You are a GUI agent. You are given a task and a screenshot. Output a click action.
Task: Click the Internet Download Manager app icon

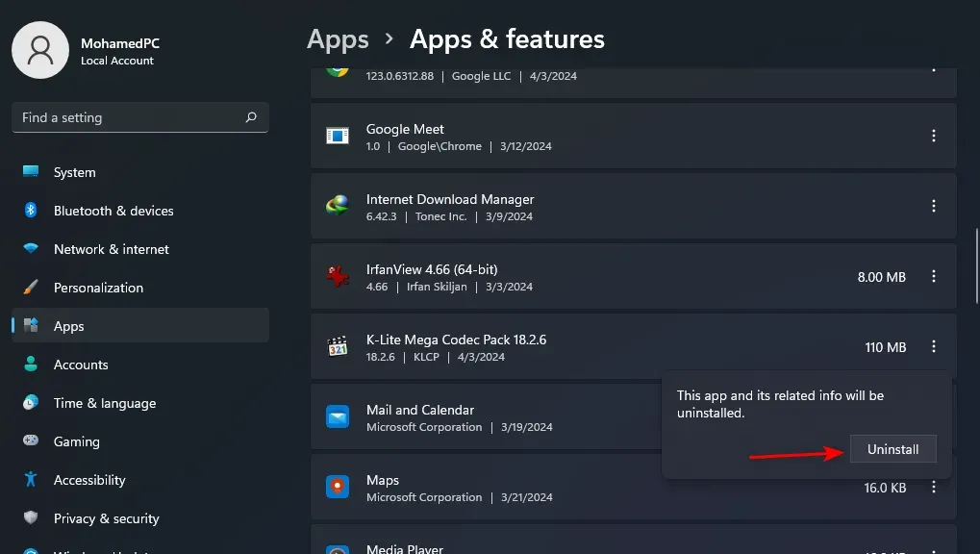(x=338, y=206)
